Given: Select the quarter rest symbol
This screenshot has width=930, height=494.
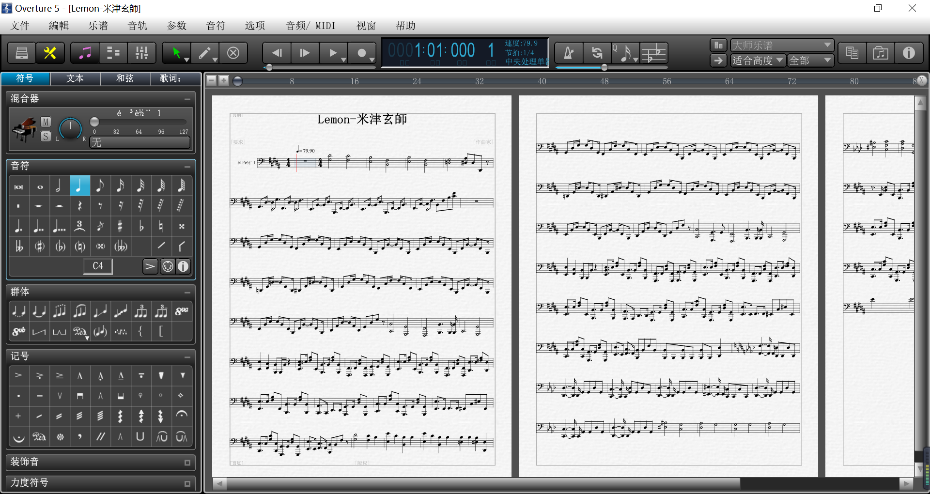Looking at the screenshot, I should point(79,206).
